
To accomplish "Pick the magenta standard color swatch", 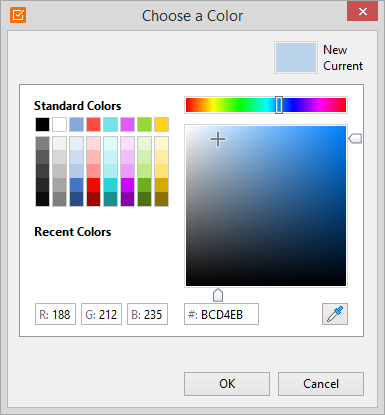I will click(127, 124).
